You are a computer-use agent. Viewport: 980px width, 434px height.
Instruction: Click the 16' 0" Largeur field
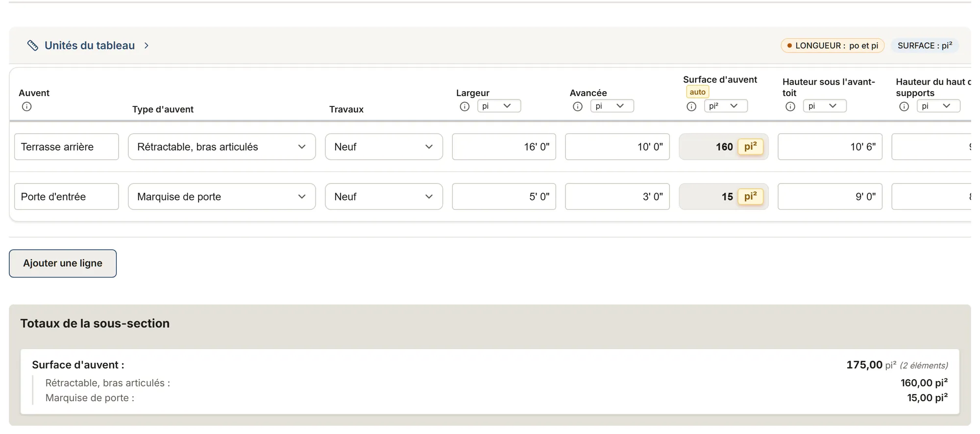(504, 147)
